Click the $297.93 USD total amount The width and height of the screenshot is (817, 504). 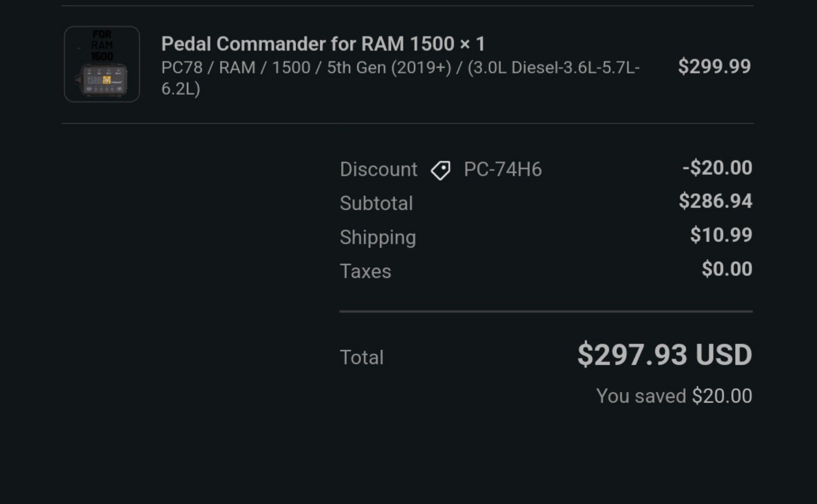(664, 355)
